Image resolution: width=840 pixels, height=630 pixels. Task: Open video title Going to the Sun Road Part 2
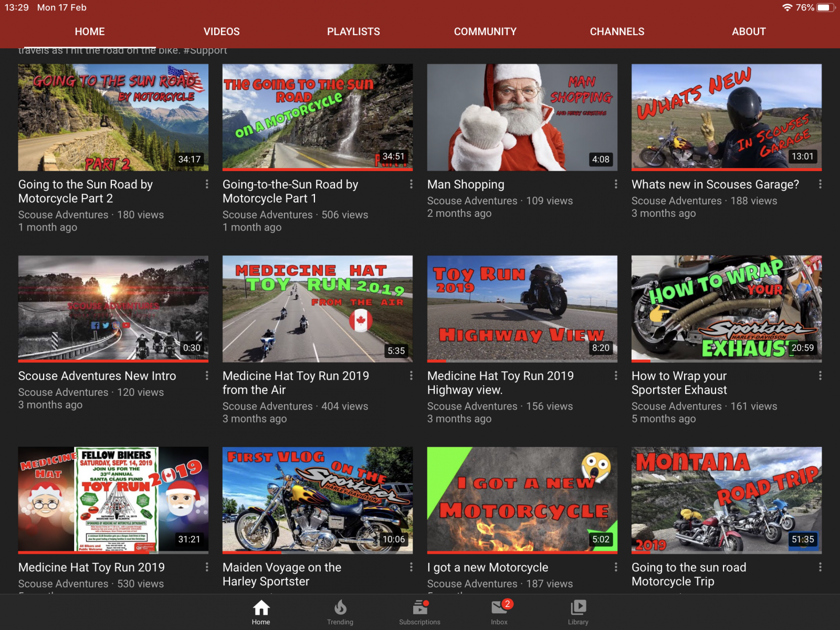click(86, 192)
